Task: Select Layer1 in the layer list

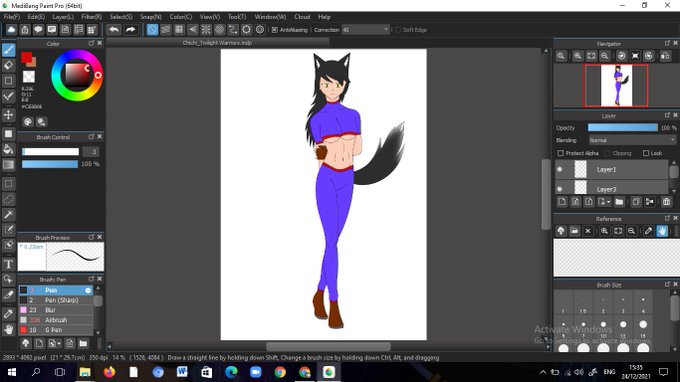Action: 612,170
